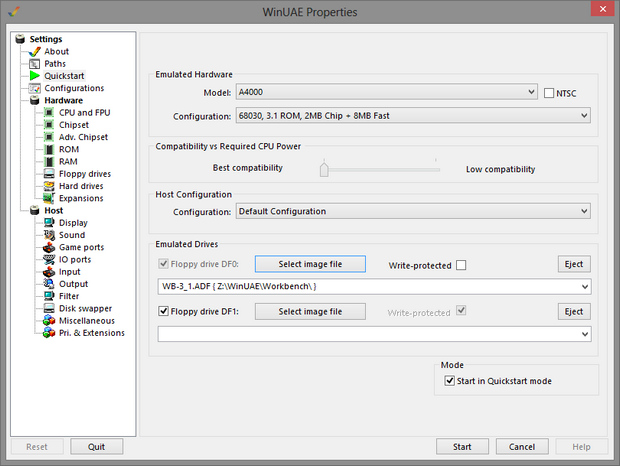
Task: Open the Default Configuration host dropdown
Action: point(413,211)
